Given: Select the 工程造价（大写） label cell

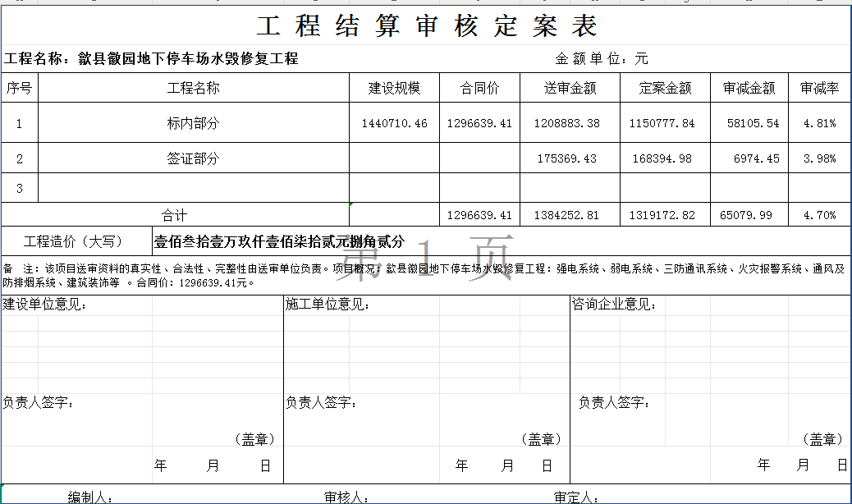Looking at the screenshot, I should pyautogui.click(x=73, y=241).
